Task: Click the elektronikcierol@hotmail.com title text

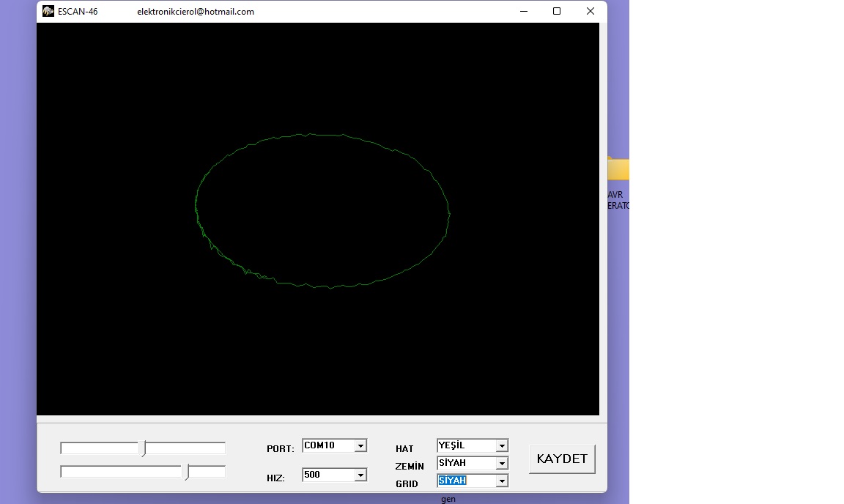Action: (x=196, y=11)
